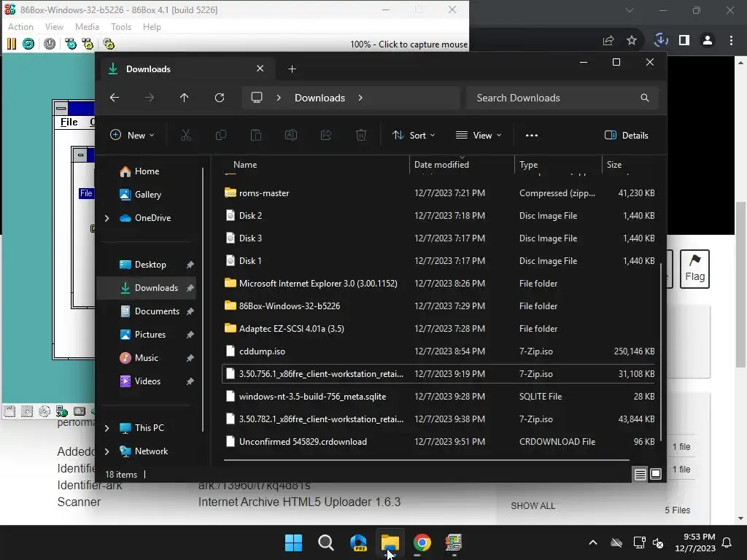The width and height of the screenshot is (747, 560).
Task: Send Ctrl+Alt+Esc via 86Box toolbar
Action: tap(88, 44)
